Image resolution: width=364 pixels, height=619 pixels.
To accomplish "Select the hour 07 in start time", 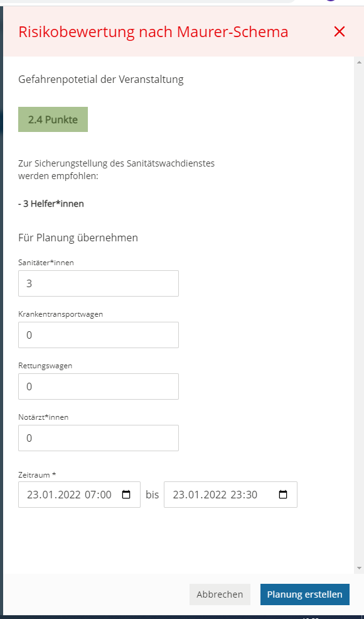I will [x=90, y=495].
